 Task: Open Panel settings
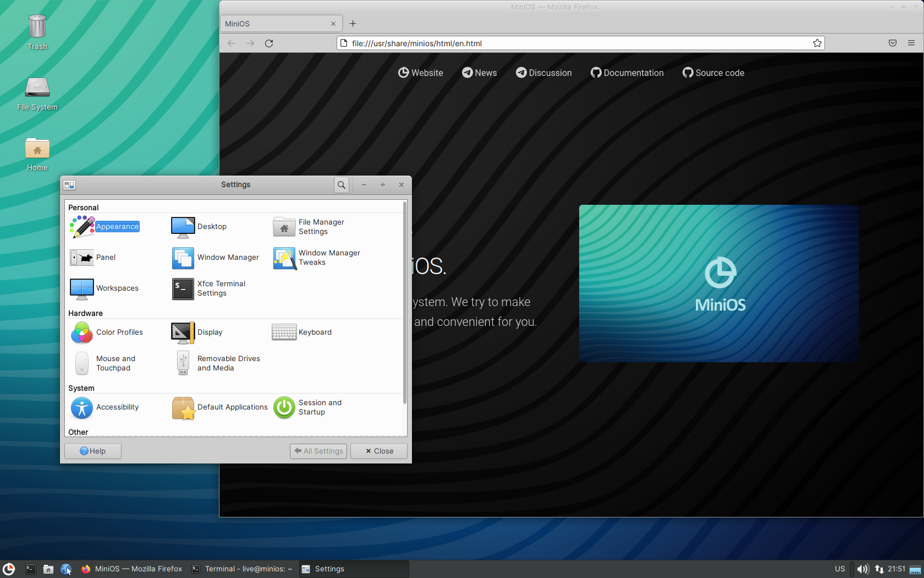point(92,258)
